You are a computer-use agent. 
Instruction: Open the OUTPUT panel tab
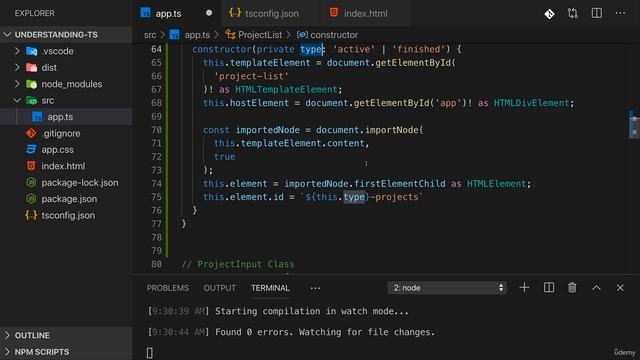point(220,288)
